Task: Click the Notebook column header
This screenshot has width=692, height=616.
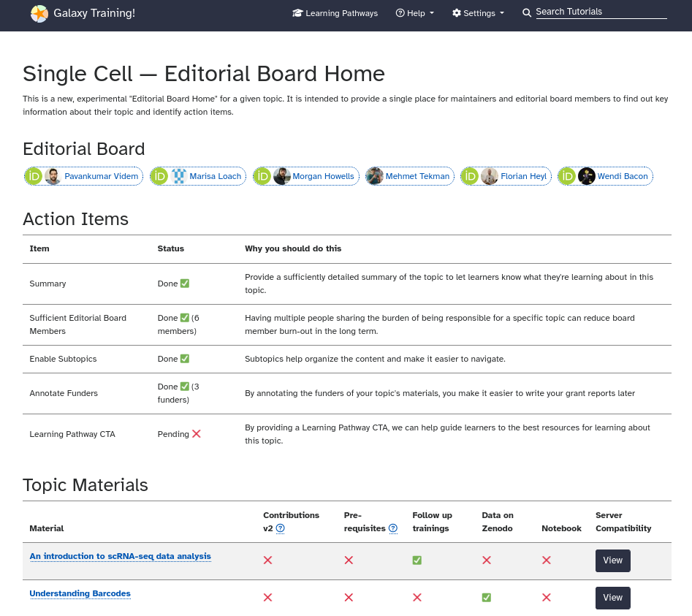Action: coord(561,528)
